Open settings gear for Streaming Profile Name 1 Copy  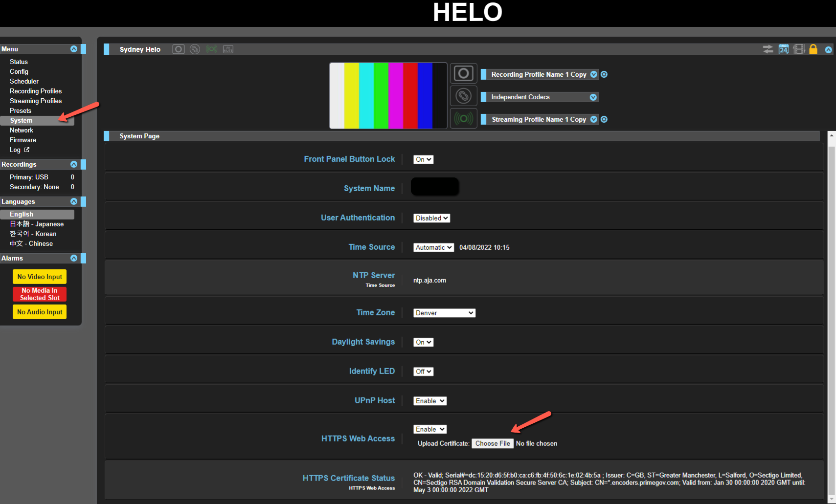604,119
